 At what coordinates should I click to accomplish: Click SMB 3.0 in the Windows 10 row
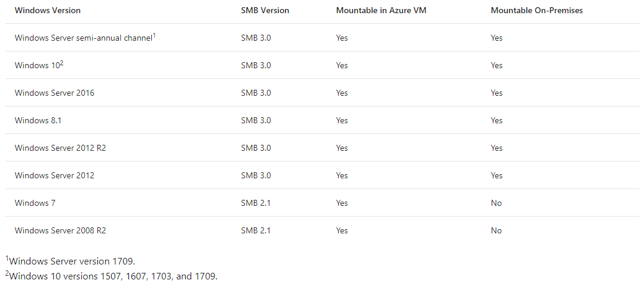(256, 65)
